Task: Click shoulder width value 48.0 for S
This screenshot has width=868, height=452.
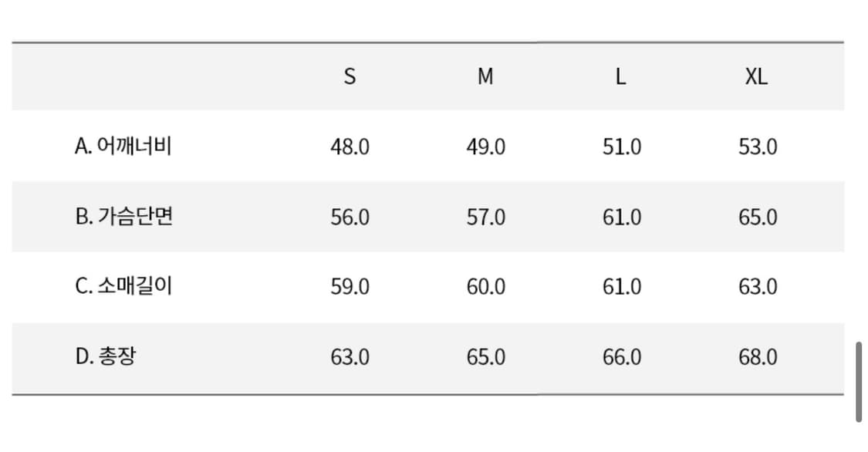Action: click(x=350, y=147)
